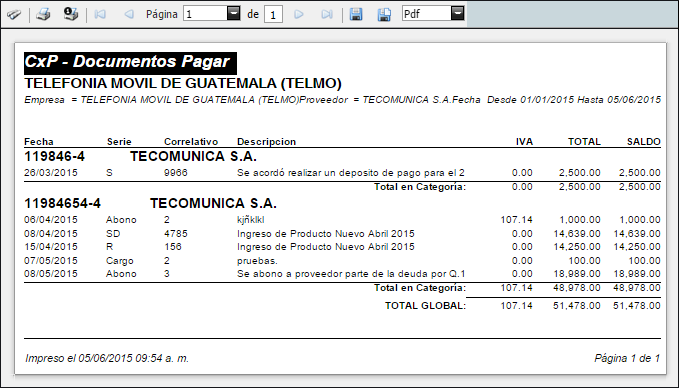Click date '15/04/2015'

(51, 246)
